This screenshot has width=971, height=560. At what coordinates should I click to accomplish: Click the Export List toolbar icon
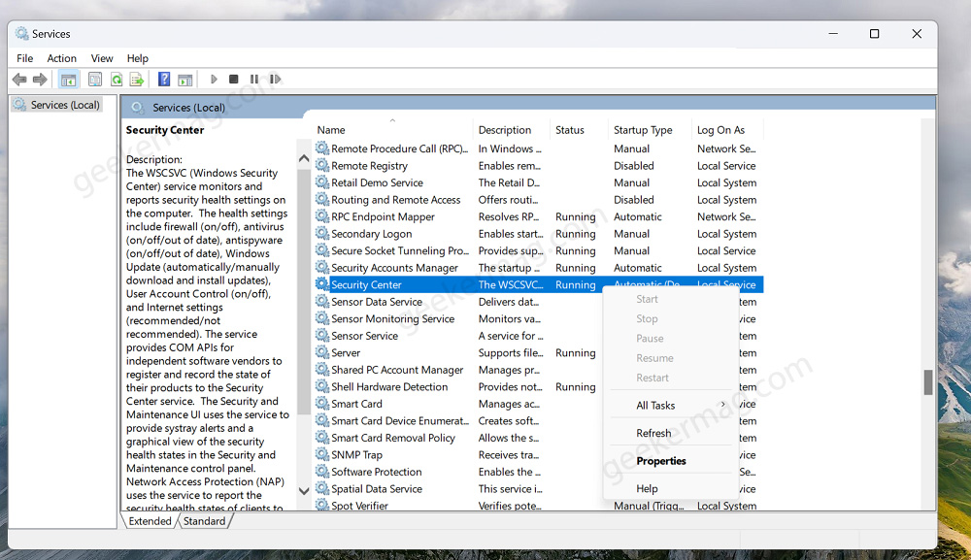point(137,80)
